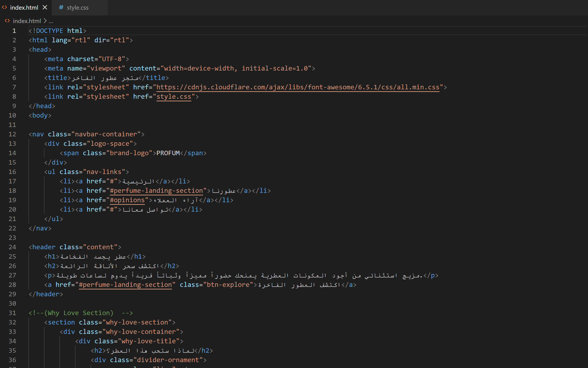This screenshot has height=368, width=588.
Task: Follow the style.css href link
Action: pos(174,97)
